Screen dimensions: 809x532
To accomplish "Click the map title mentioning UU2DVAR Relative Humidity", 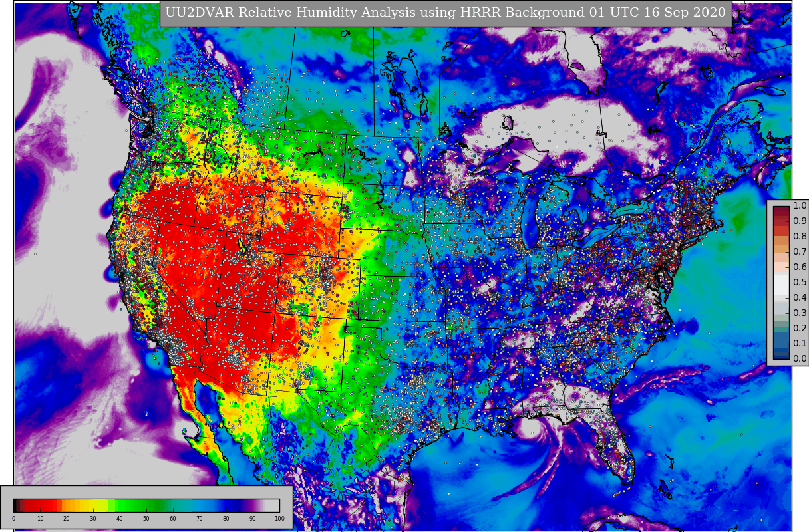I will [446, 13].
